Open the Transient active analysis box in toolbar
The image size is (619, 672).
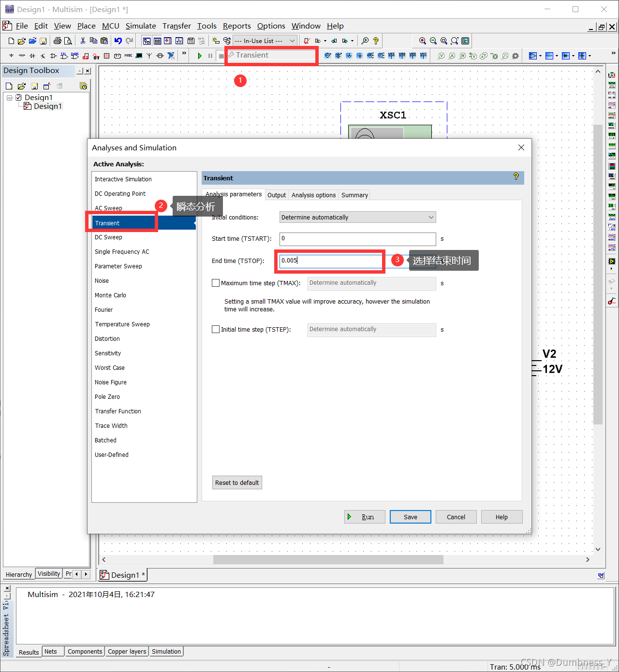click(x=271, y=55)
